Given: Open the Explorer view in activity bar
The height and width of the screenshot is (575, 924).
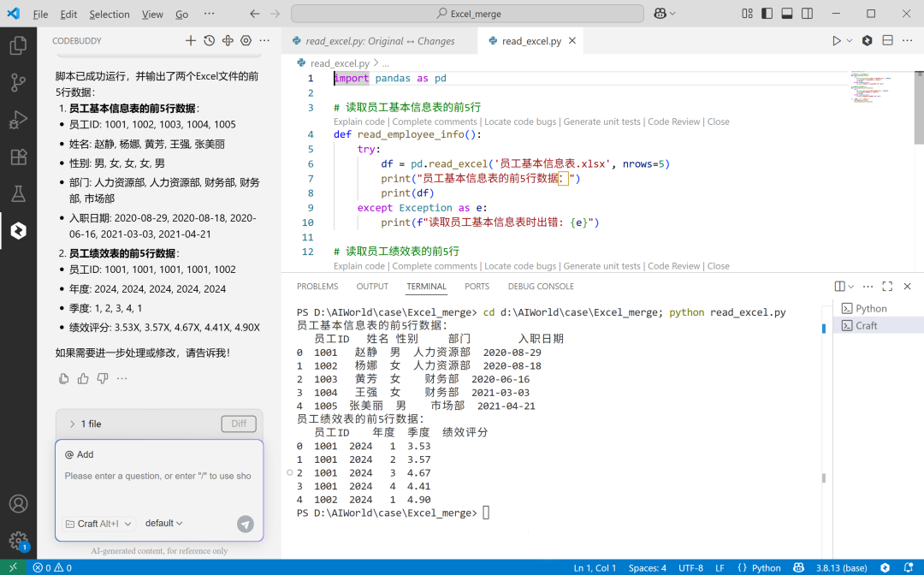Looking at the screenshot, I should point(18,45).
